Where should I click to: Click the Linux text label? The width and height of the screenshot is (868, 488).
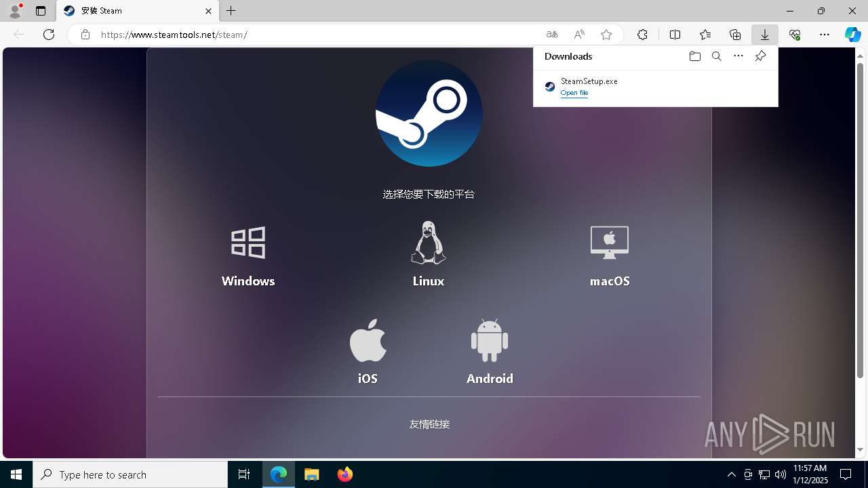[x=429, y=281]
